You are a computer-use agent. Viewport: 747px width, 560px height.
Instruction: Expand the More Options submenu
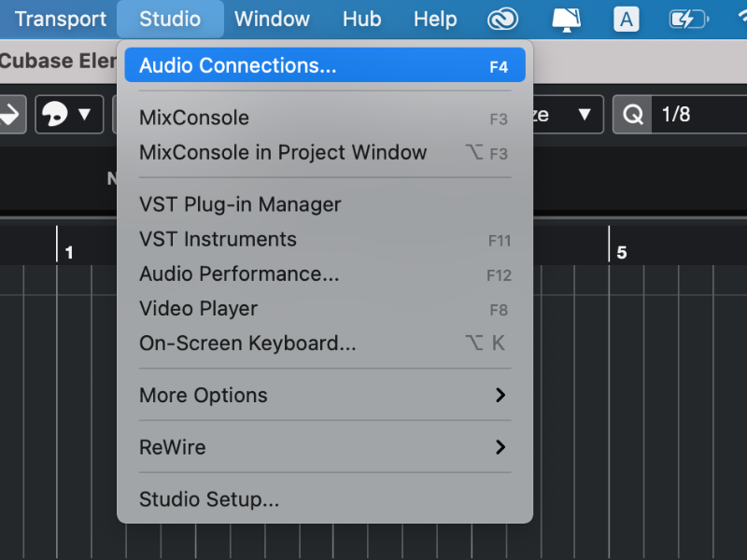(x=325, y=395)
